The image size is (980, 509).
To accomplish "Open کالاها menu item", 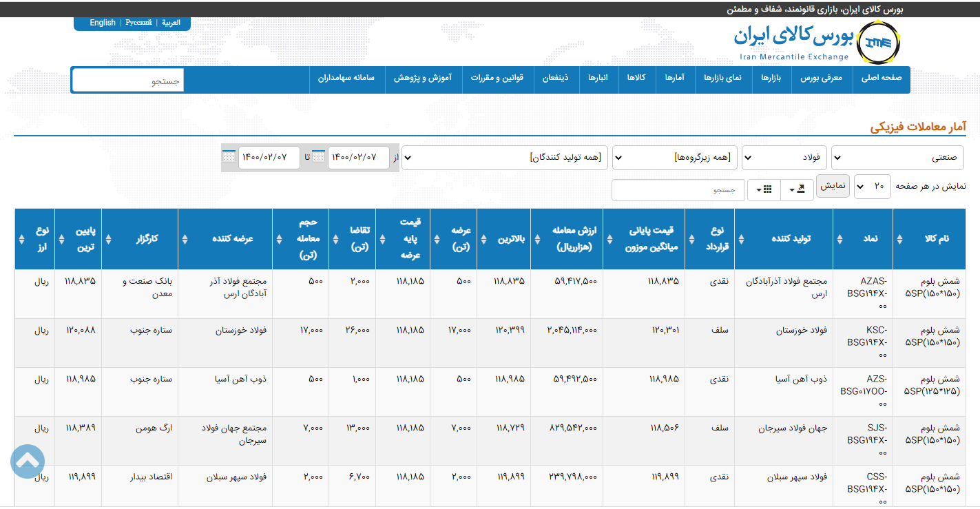I will tap(636, 79).
